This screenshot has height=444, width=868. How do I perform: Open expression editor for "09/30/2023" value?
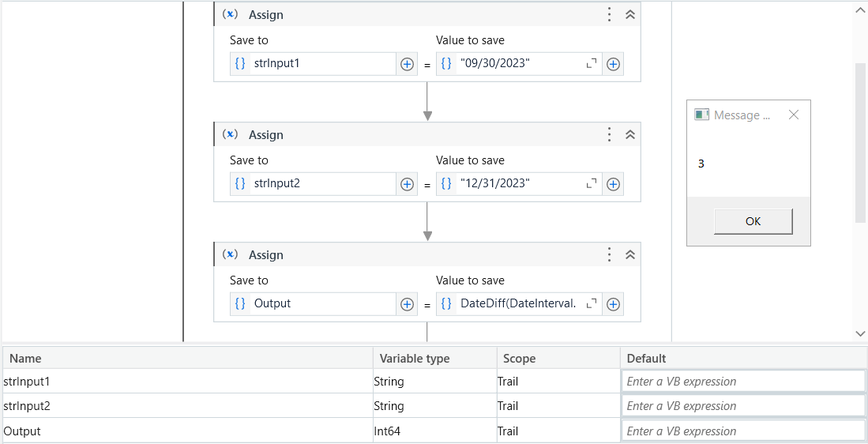point(591,64)
